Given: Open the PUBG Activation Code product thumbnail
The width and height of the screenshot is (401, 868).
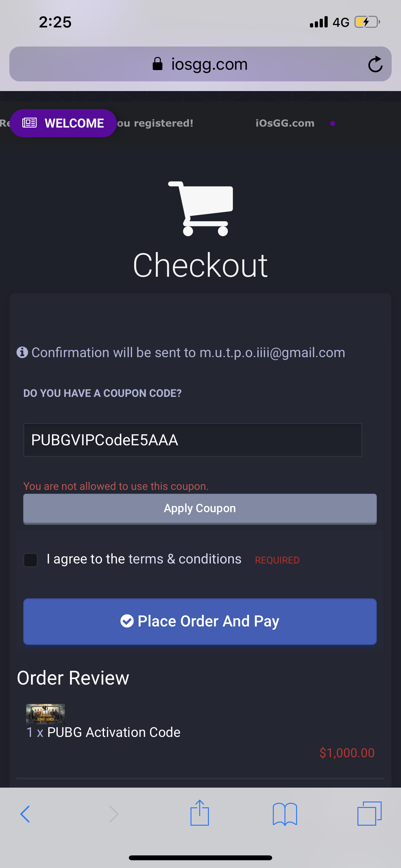Looking at the screenshot, I should [46, 714].
